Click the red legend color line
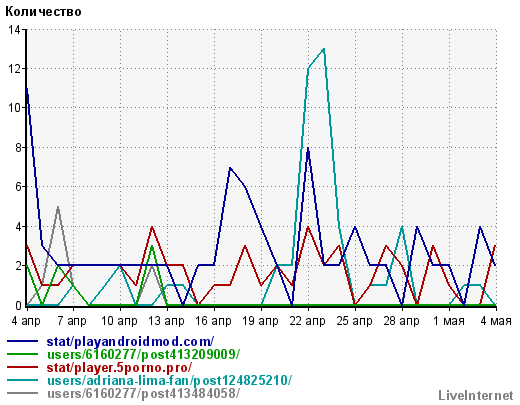The width and height of the screenshot is (520, 405). tap(22, 367)
